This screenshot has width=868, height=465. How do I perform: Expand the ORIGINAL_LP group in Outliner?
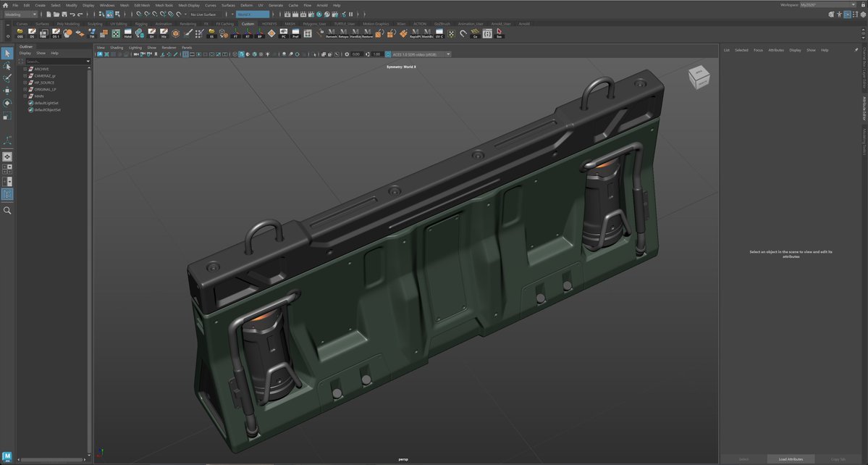[25, 89]
